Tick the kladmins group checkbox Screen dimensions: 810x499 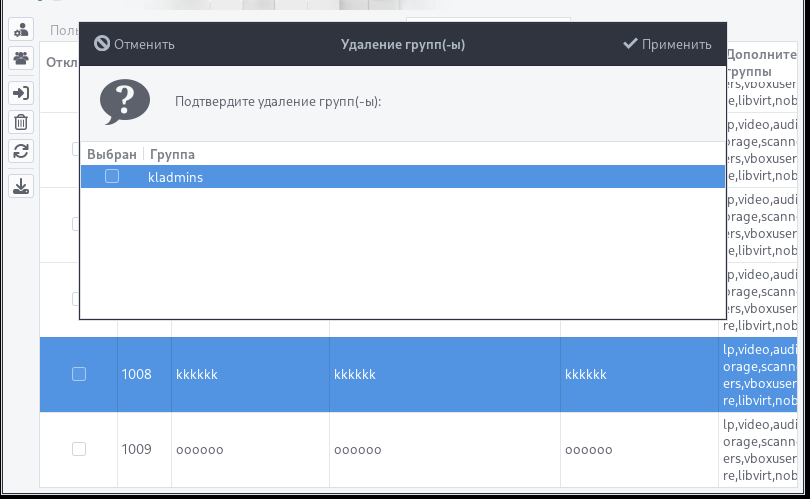point(112,177)
